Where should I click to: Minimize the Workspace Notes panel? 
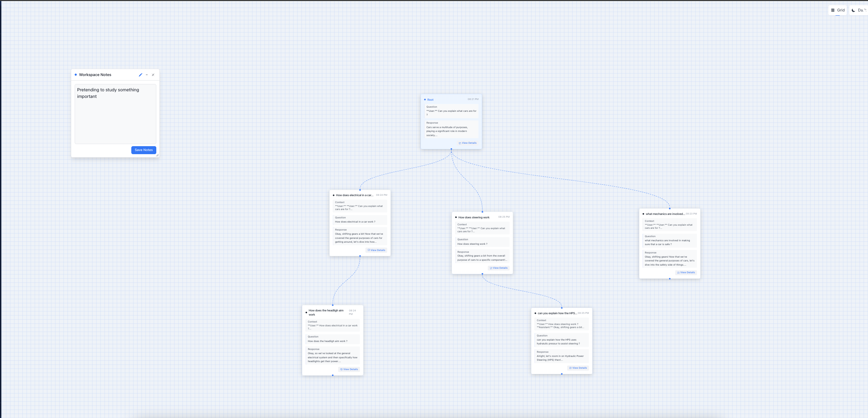[147, 75]
